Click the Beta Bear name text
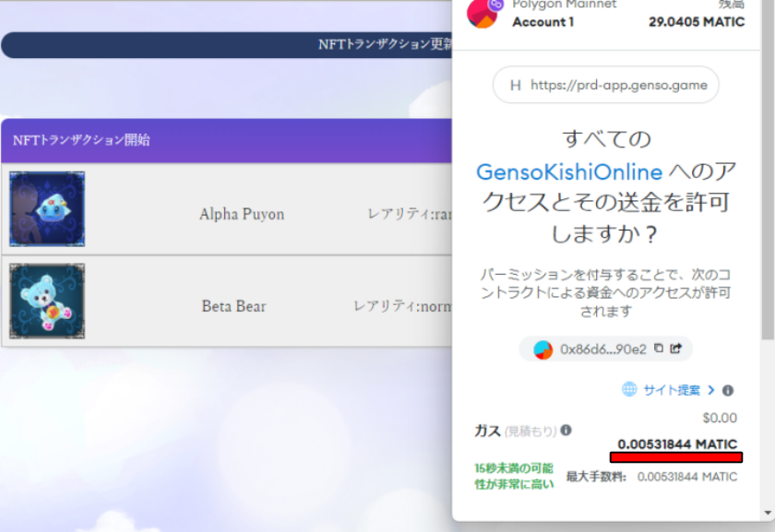The image size is (775, 532). [233, 306]
